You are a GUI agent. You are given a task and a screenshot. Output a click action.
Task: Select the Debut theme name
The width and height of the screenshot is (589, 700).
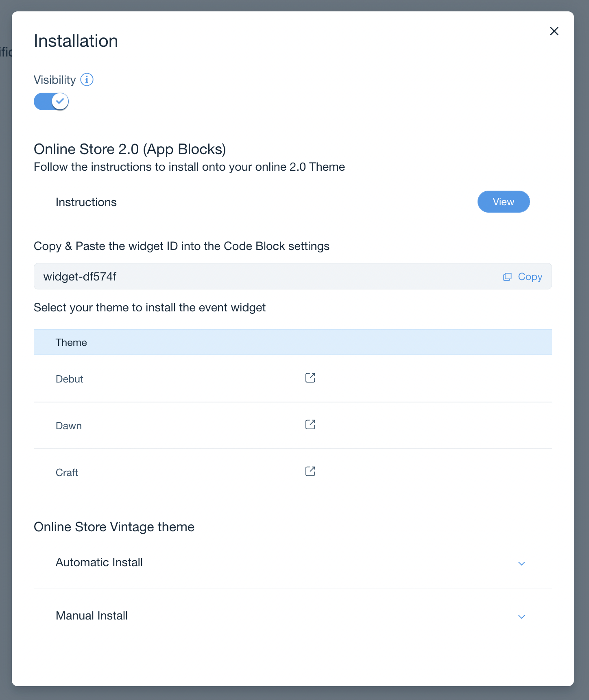(70, 379)
